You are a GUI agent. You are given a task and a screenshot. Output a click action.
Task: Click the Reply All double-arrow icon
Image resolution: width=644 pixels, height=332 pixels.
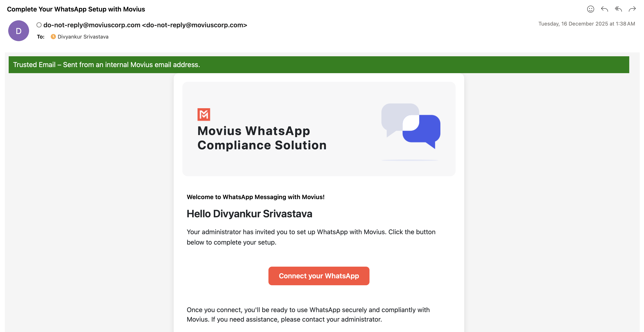pyautogui.click(x=618, y=9)
